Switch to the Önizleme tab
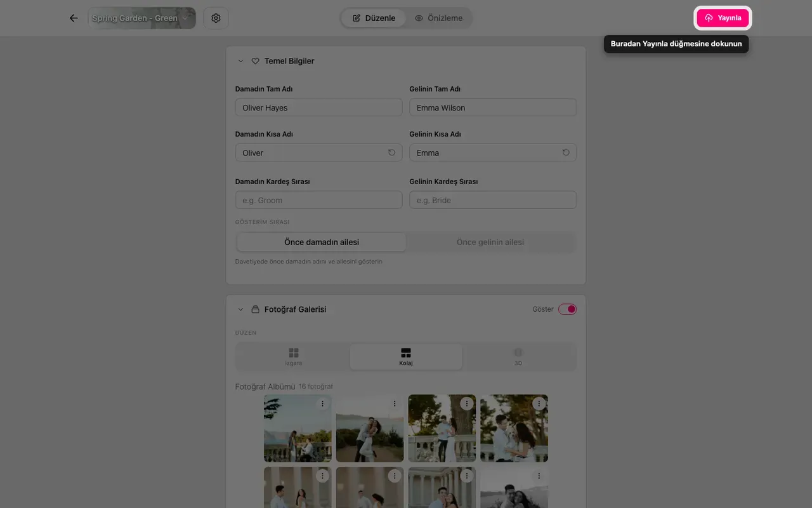Image resolution: width=812 pixels, height=508 pixels. 439,18
